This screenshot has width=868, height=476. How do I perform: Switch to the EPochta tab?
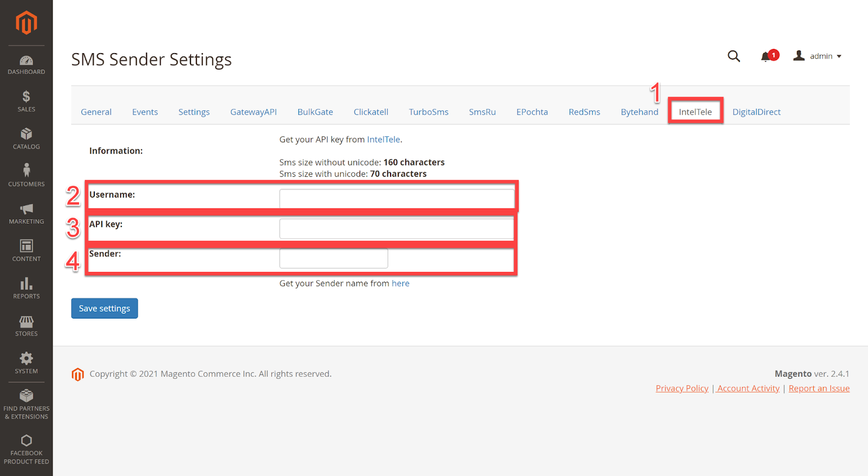tap(532, 112)
